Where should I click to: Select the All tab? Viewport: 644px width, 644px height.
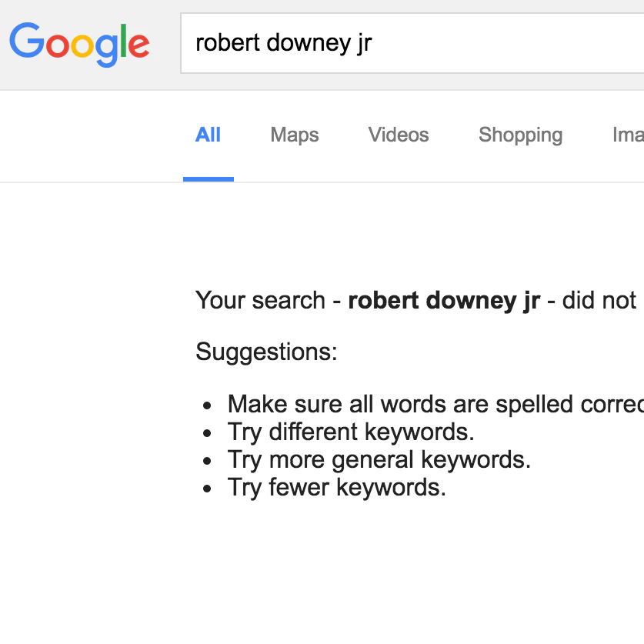pyautogui.click(x=209, y=135)
